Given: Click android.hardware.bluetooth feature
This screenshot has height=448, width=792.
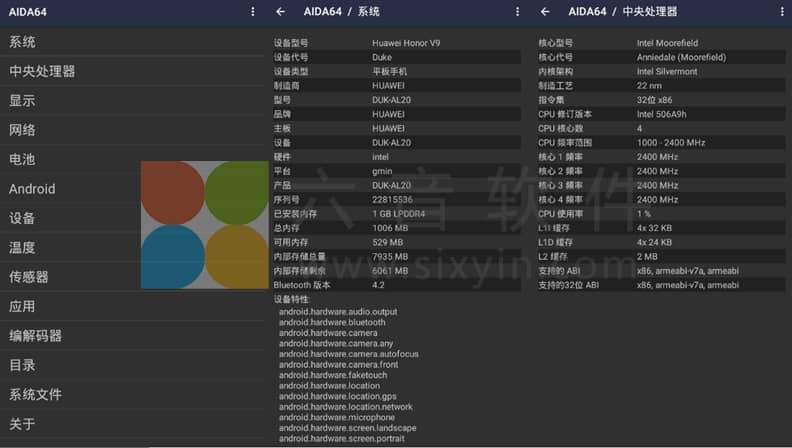Looking at the screenshot, I should click(x=332, y=322).
